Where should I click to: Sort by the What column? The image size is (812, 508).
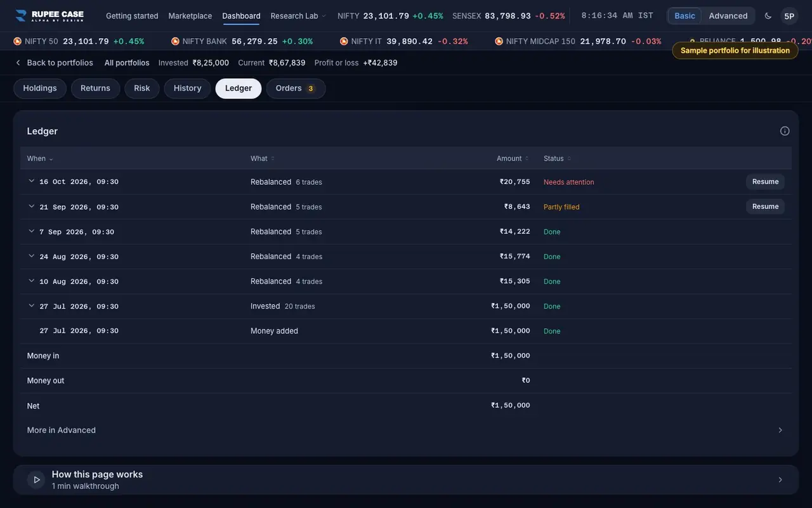pos(263,159)
